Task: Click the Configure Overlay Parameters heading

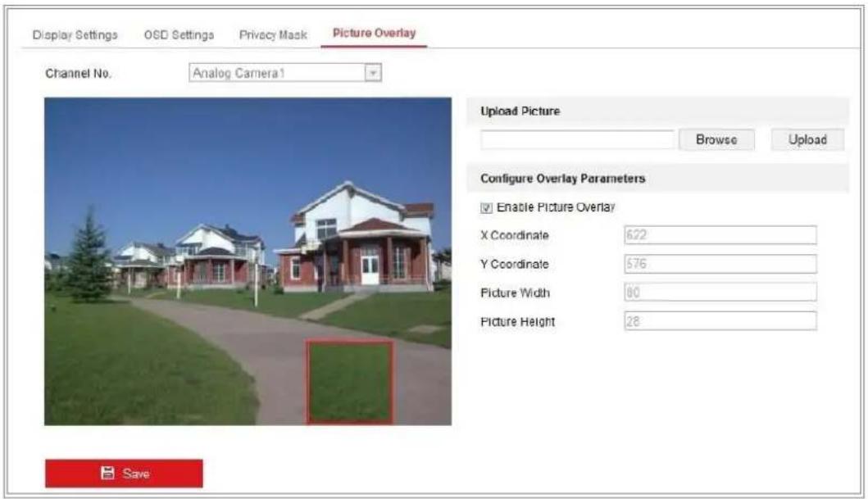Action: point(562,179)
